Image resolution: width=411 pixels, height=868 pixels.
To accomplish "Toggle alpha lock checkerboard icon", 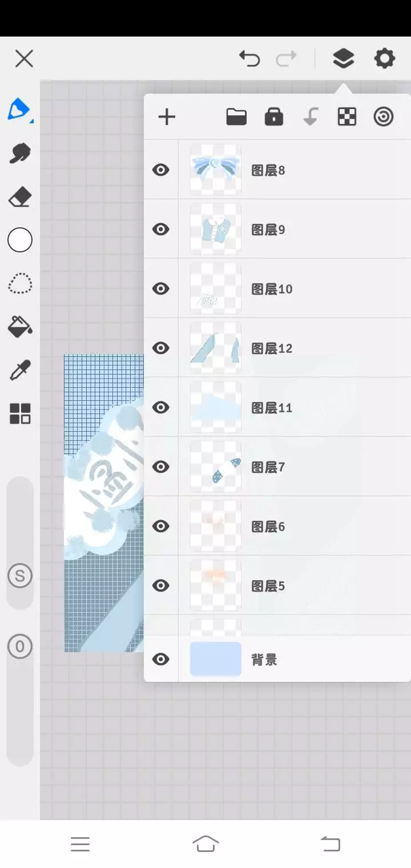I will point(347,117).
